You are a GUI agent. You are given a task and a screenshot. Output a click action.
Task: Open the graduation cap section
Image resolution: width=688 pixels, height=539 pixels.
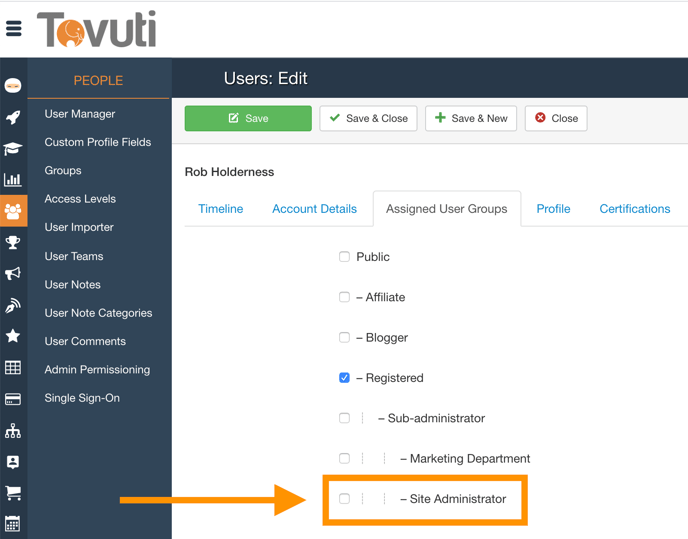coord(13,149)
